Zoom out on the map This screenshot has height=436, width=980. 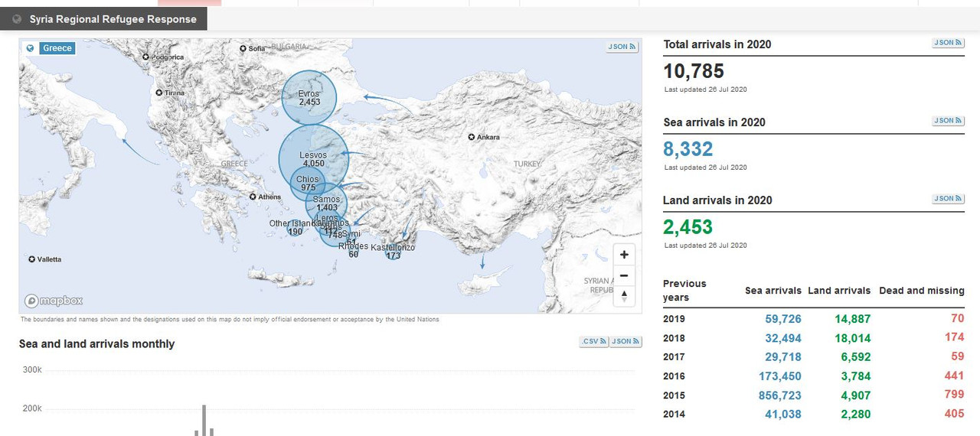pos(624,275)
